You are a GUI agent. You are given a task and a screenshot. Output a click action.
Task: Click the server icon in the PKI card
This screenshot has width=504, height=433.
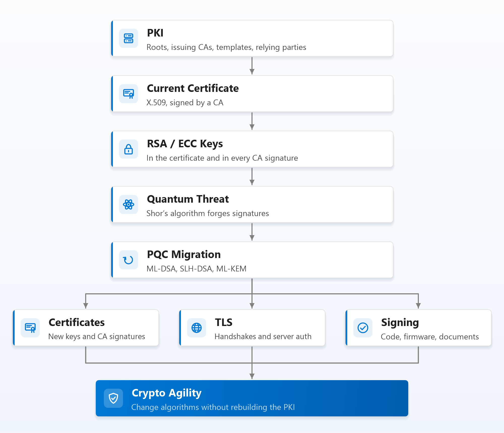[129, 38]
